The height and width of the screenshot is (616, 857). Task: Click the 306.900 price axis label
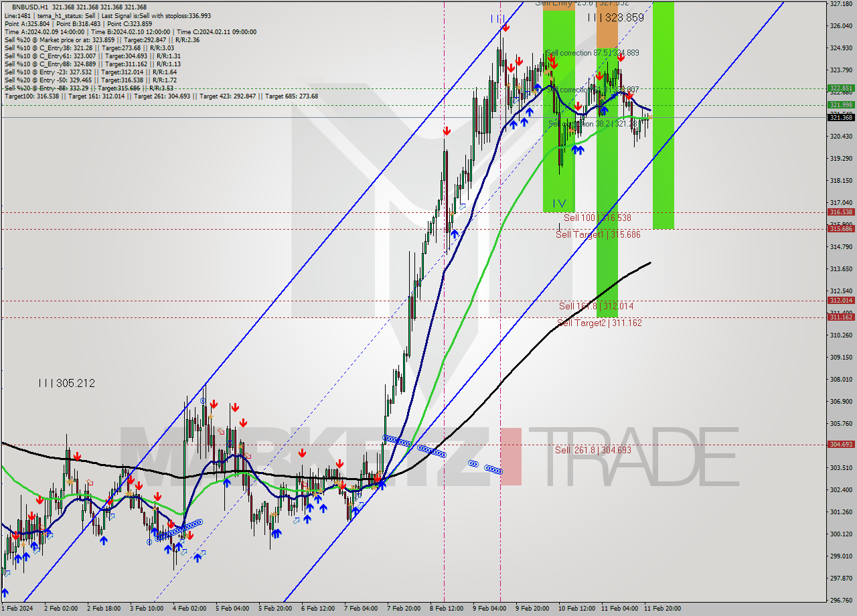(x=841, y=402)
